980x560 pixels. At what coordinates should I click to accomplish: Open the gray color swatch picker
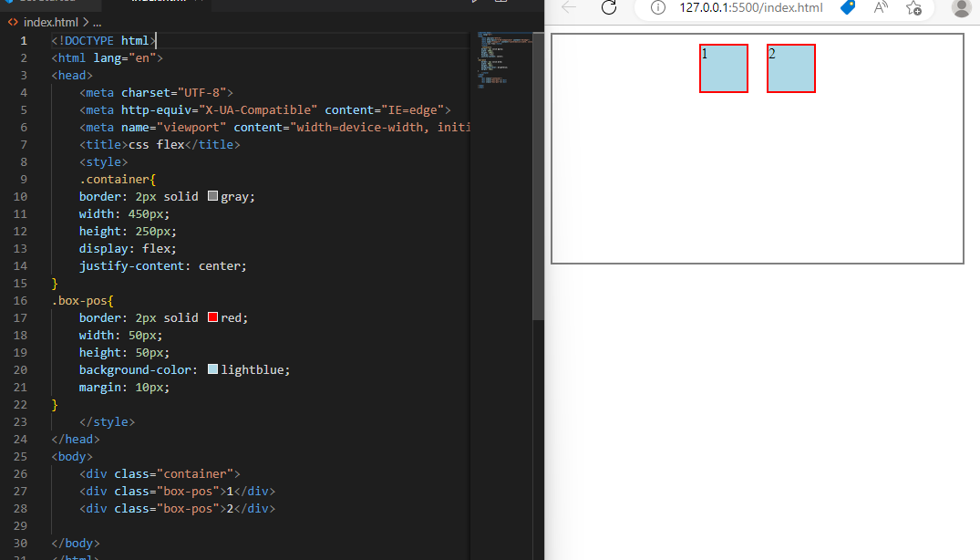pos(212,196)
